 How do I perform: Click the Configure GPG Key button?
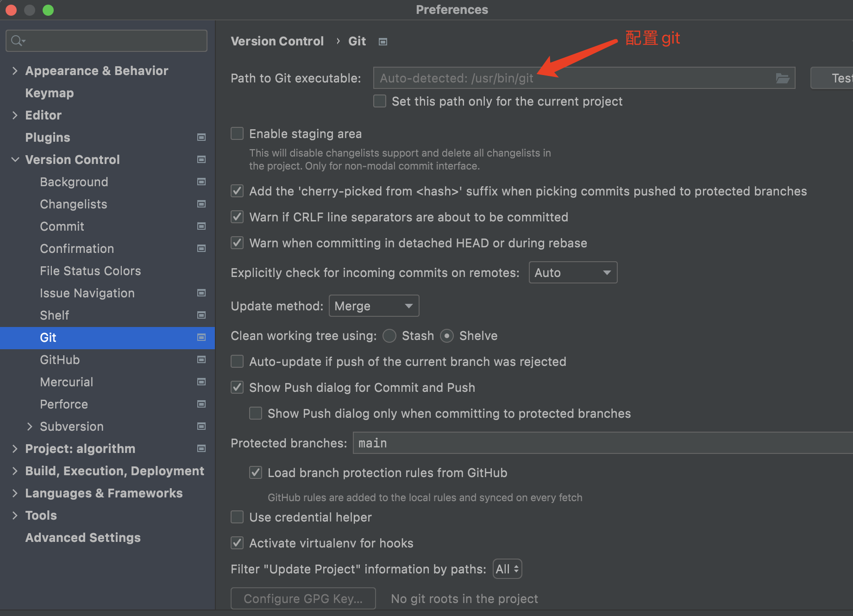tap(303, 598)
